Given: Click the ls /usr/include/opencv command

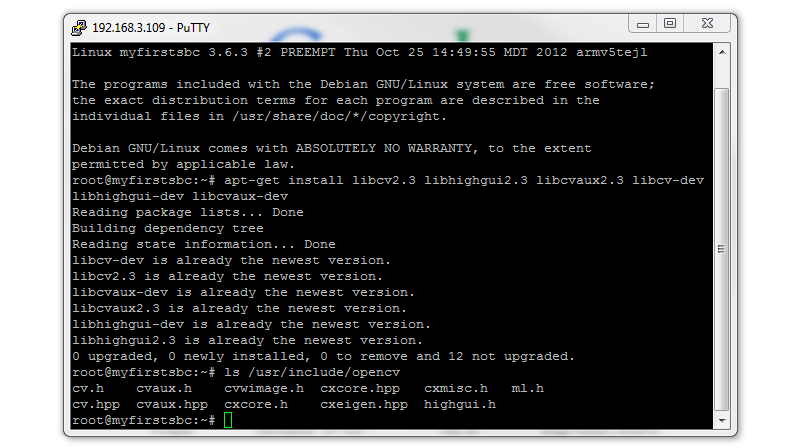Looking at the screenshot, I should coord(312,373).
